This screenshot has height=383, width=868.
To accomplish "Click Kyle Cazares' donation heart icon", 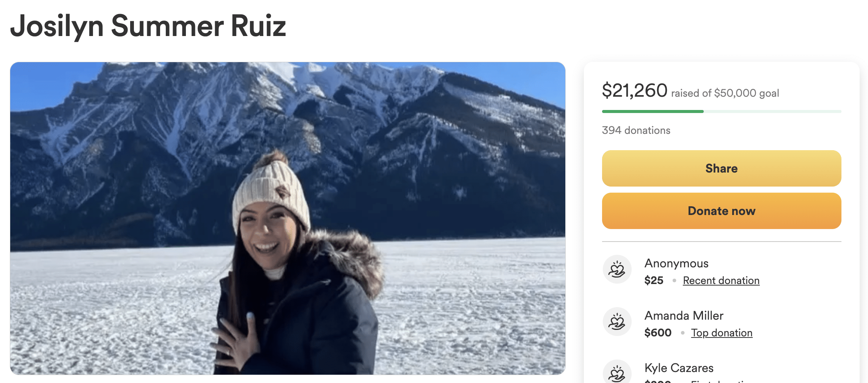I will [617, 372].
